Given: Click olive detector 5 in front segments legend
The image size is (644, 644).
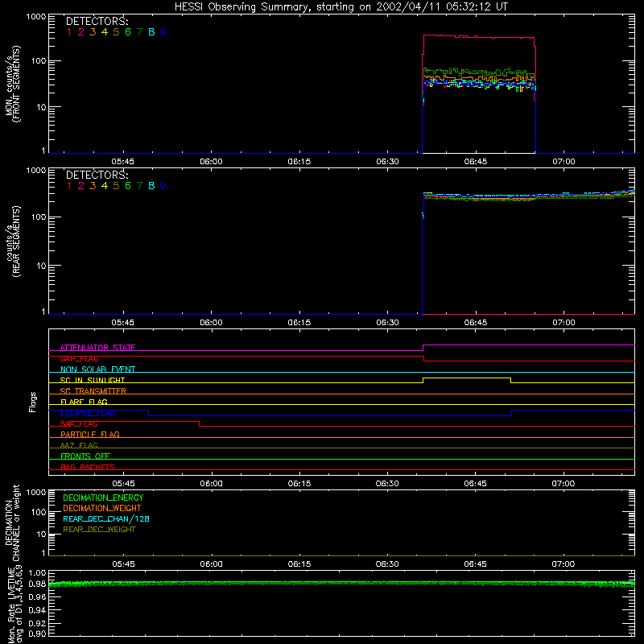Looking at the screenshot, I should point(116,32).
